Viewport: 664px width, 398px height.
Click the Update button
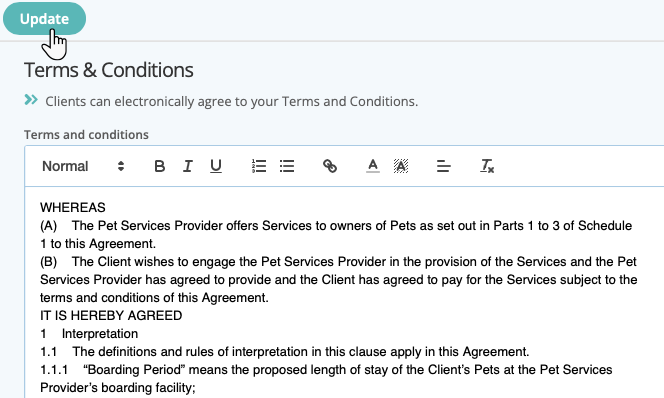click(x=44, y=19)
